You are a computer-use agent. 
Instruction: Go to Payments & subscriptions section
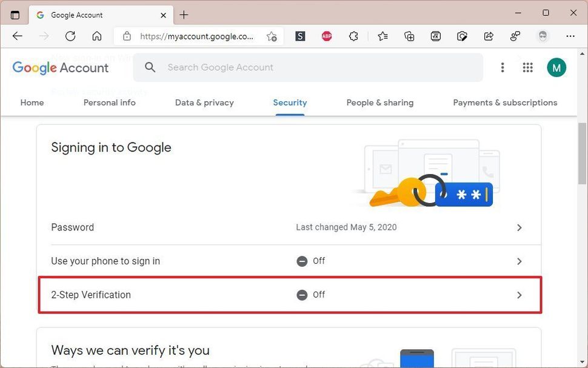point(505,102)
